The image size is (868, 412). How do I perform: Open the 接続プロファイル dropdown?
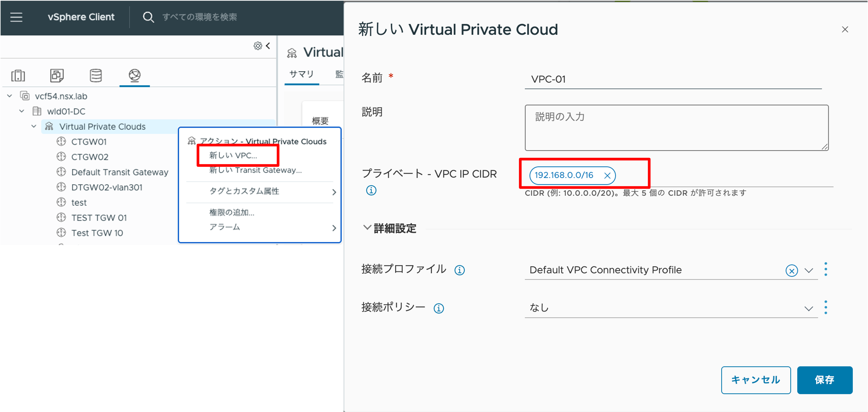[x=809, y=271]
